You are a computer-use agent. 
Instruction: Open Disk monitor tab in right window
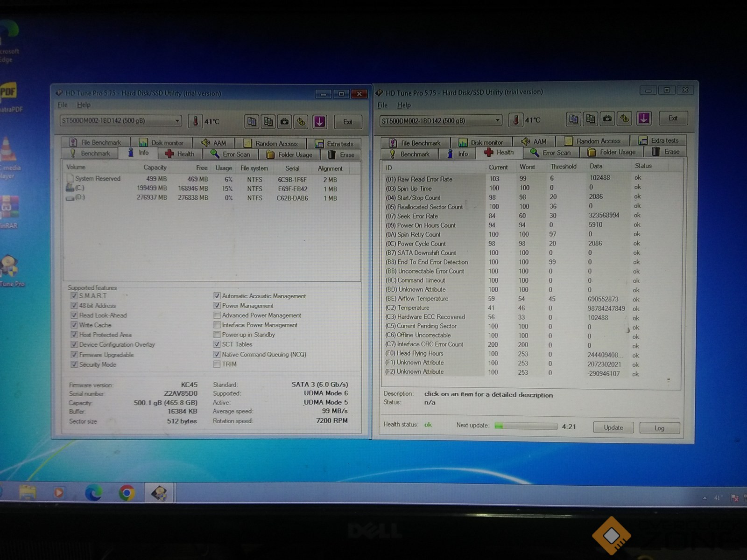(x=481, y=142)
